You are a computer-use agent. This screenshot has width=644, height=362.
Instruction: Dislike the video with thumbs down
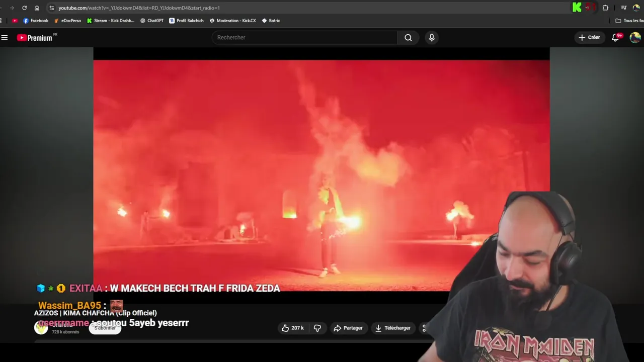point(317,328)
